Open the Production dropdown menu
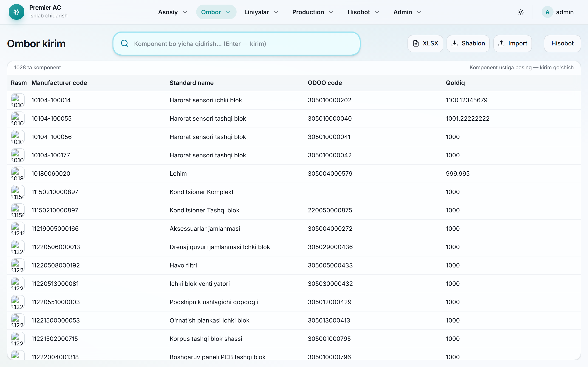Viewport: 588px width, 367px height. 312,12
